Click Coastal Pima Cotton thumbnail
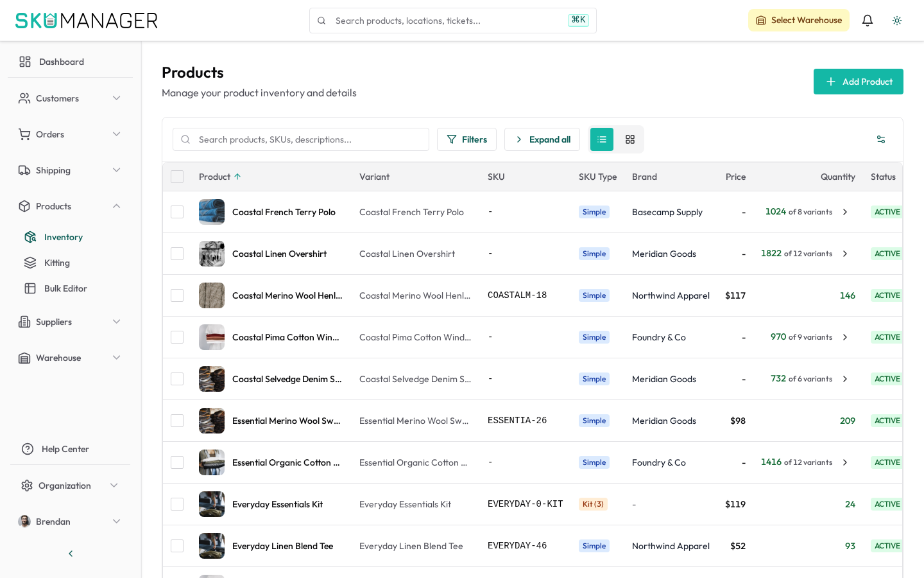The height and width of the screenshot is (578, 924). pos(212,337)
